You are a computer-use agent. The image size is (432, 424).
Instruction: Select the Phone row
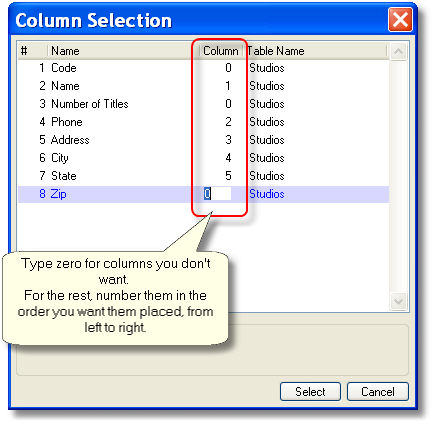click(203, 122)
